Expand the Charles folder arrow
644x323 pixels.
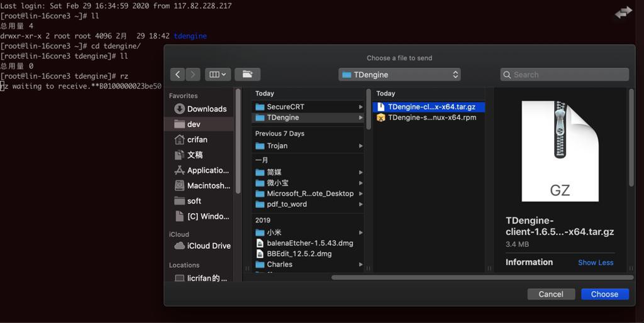360,265
